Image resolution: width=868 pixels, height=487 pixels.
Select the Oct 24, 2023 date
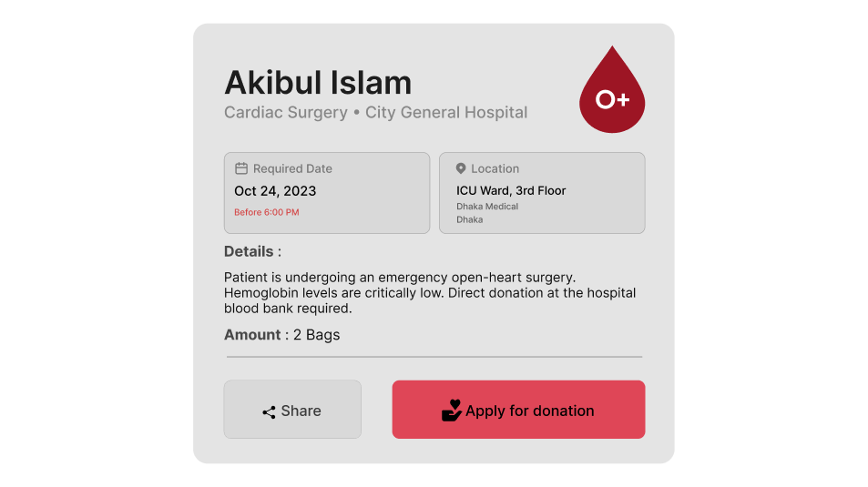(275, 191)
